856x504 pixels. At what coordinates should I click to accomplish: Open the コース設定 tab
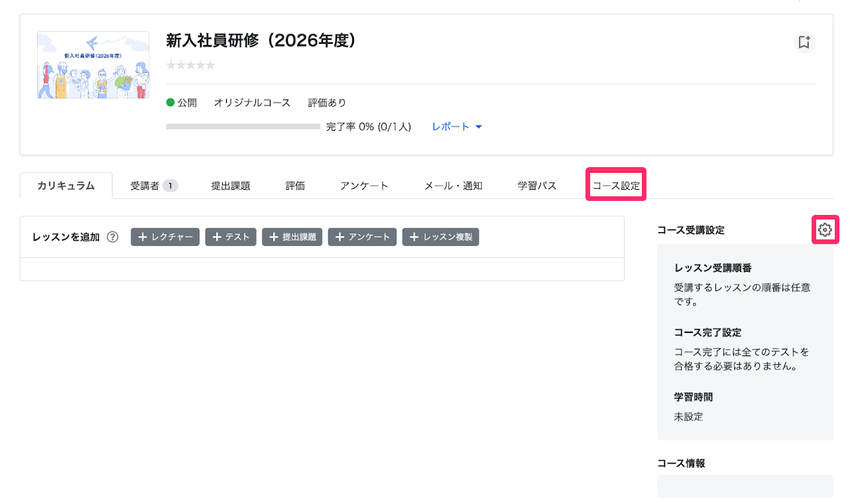point(617,186)
